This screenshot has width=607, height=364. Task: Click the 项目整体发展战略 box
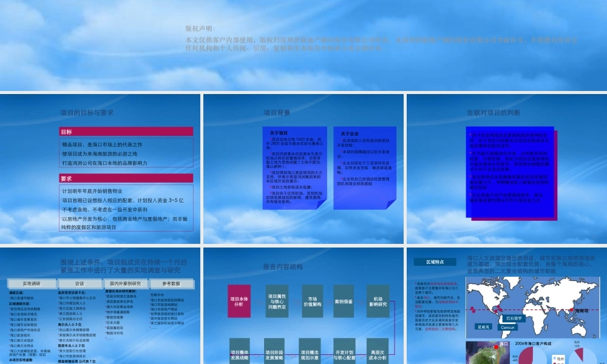(x=239, y=351)
